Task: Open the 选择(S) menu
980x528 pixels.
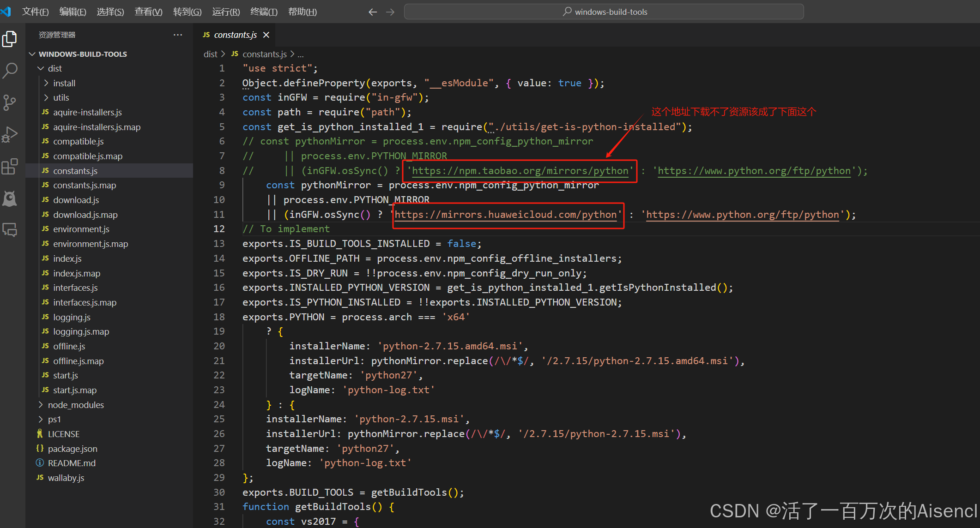Action: tap(110, 12)
